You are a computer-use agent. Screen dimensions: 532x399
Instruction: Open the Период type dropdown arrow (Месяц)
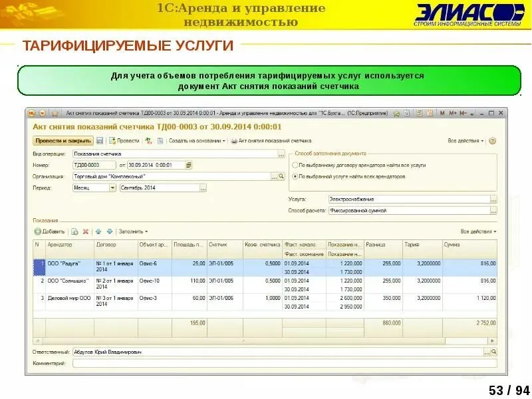(112, 188)
